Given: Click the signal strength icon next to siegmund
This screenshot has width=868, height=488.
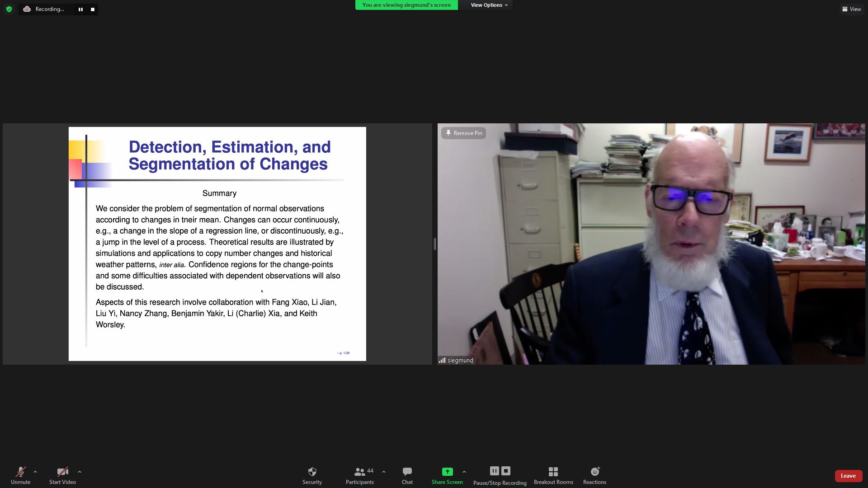Looking at the screenshot, I should click(x=442, y=360).
